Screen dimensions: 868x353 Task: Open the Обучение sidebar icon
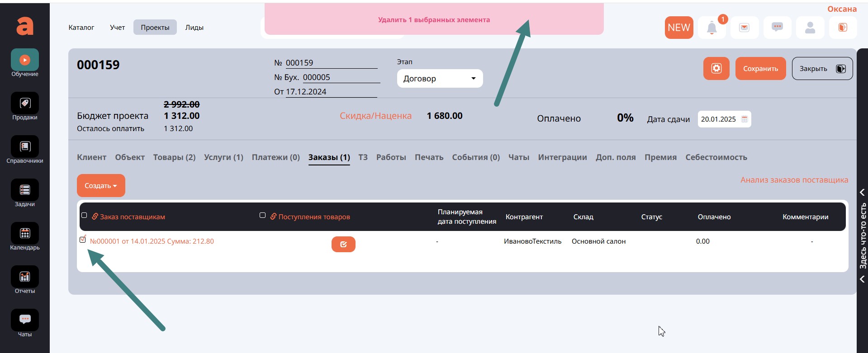(x=25, y=60)
